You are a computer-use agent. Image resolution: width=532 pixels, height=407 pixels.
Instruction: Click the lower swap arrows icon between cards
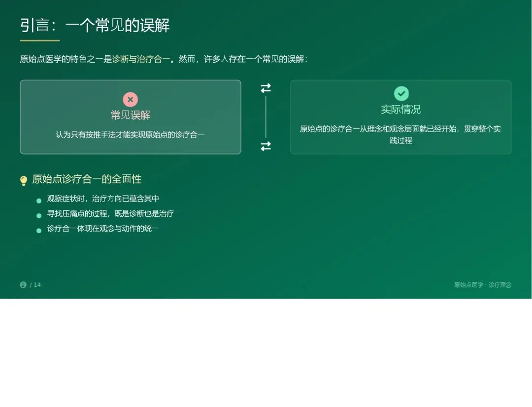pyautogui.click(x=266, y=146)
